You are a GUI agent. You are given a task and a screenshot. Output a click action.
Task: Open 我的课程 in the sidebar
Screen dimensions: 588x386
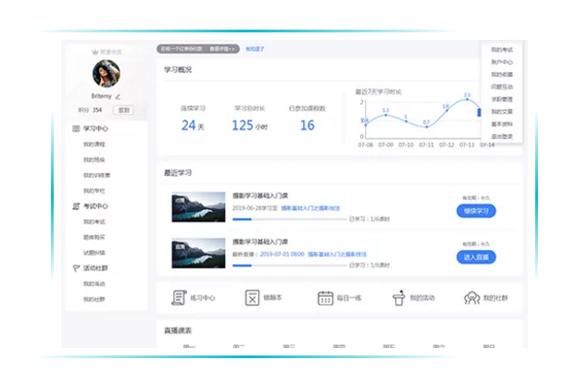[x=95, y=144]
